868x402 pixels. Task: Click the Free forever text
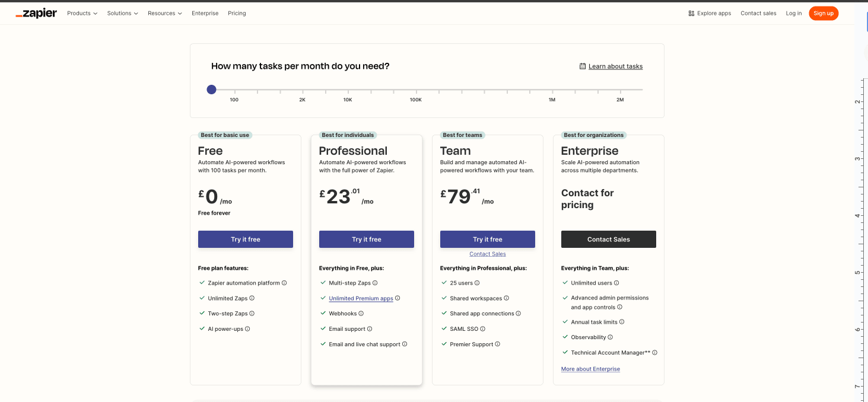point(214,213)
